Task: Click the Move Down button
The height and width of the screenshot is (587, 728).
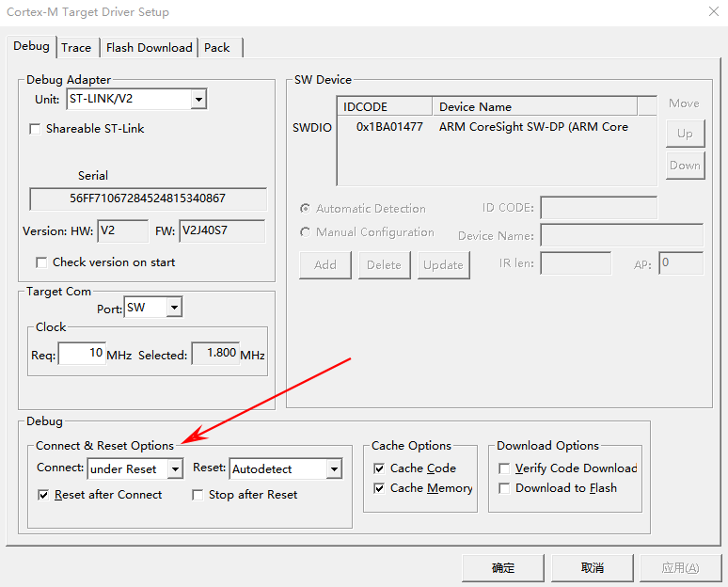Action: coord(686,166)
